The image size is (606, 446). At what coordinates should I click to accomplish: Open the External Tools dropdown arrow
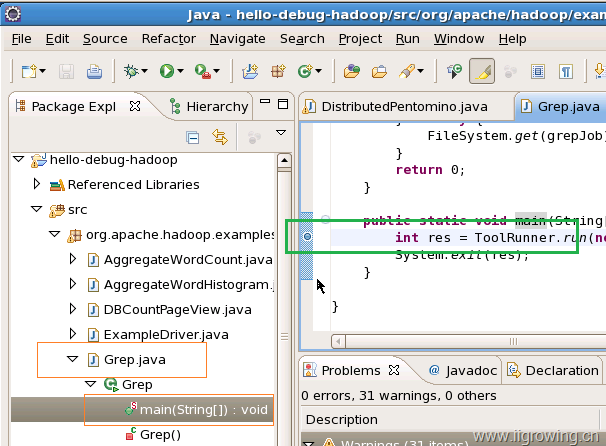pos(216,71)
